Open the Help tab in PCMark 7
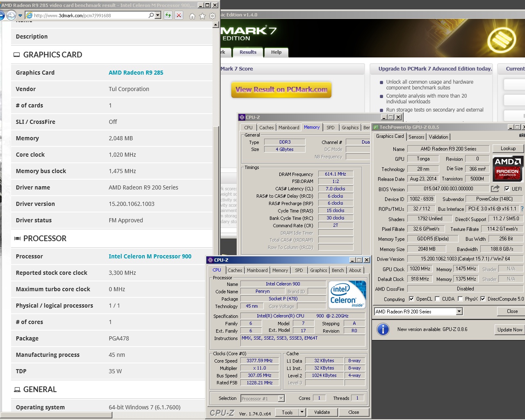 coord(276,52)
